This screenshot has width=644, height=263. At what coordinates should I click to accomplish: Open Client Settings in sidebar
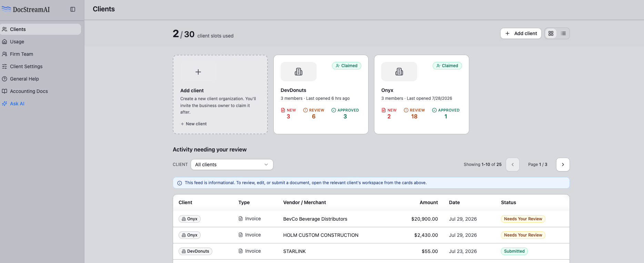pos(41,66)
